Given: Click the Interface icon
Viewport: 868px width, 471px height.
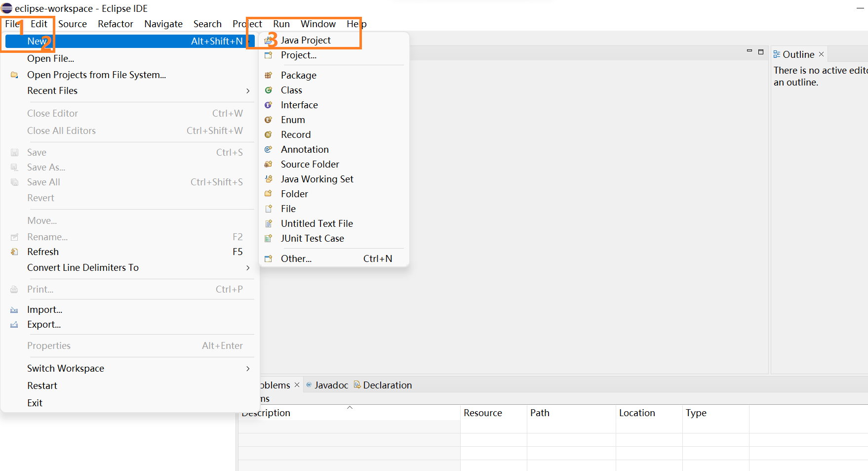Looking at the screenshot, I should 269,105.
